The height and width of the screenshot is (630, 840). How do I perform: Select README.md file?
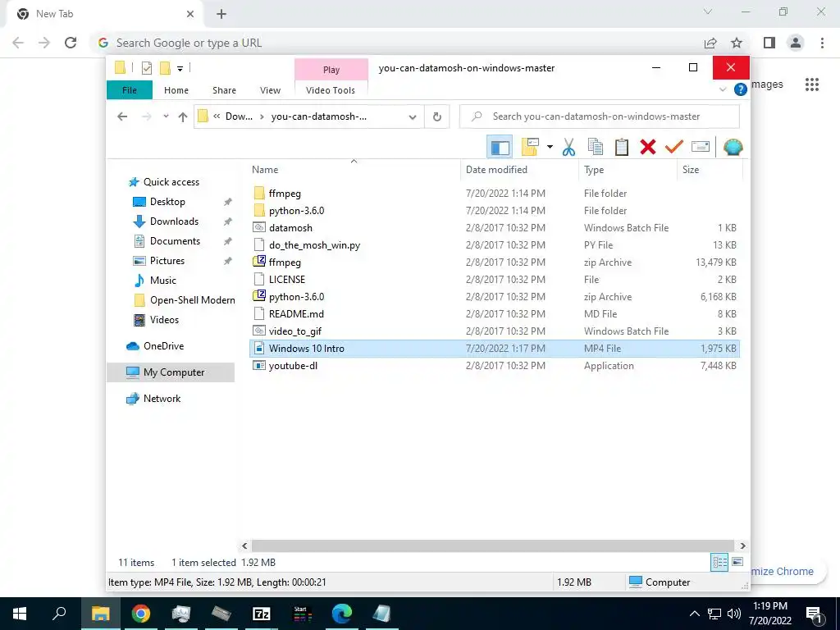tap(495, 313)
